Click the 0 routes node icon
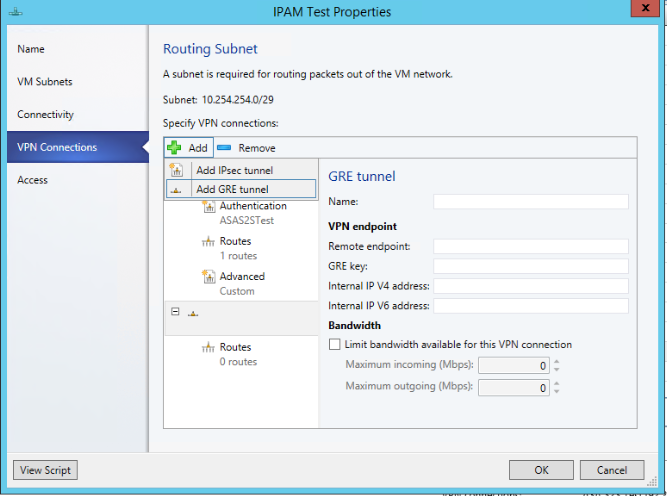Image resolution: width=667 pixels, height=496 pixels. (x=209, y=348)
